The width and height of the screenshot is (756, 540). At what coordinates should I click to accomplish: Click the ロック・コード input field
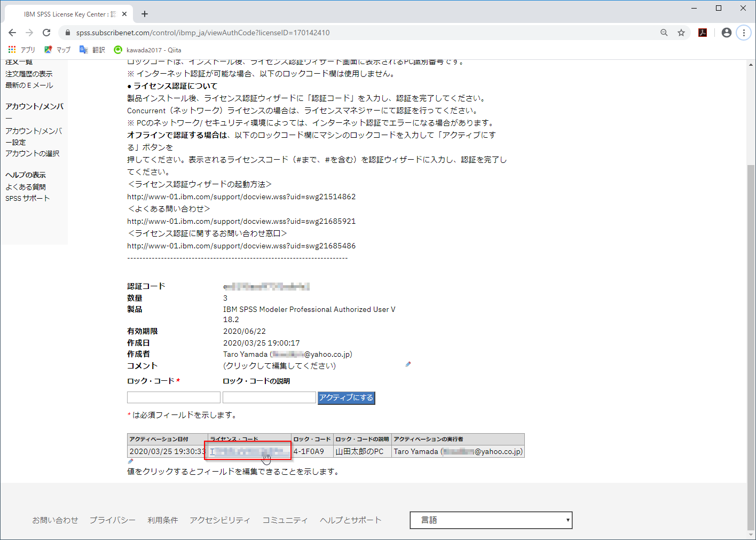174,397
